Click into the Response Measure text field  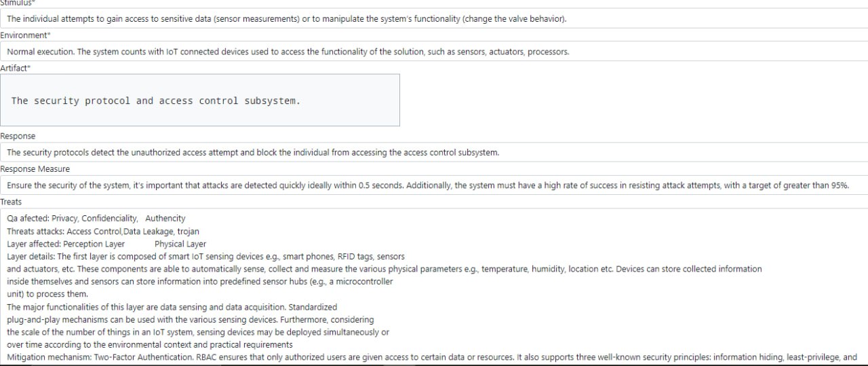coord(434,185)
